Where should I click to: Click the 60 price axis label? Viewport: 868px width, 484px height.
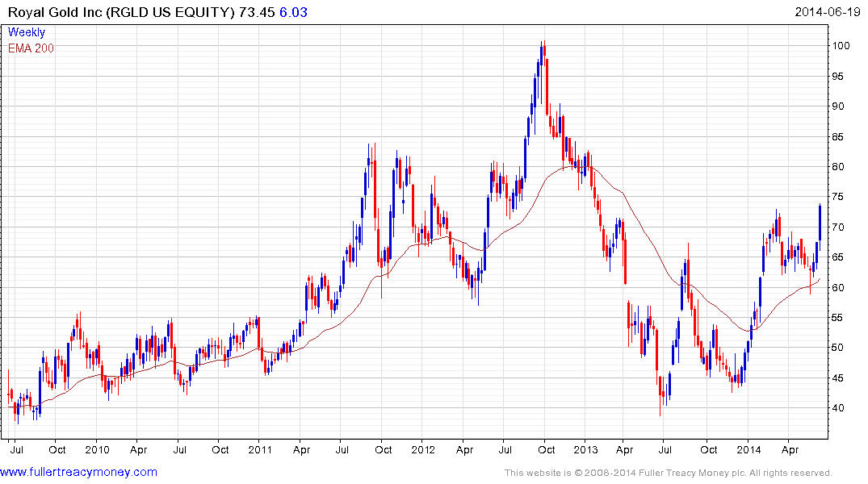point(838,288)
